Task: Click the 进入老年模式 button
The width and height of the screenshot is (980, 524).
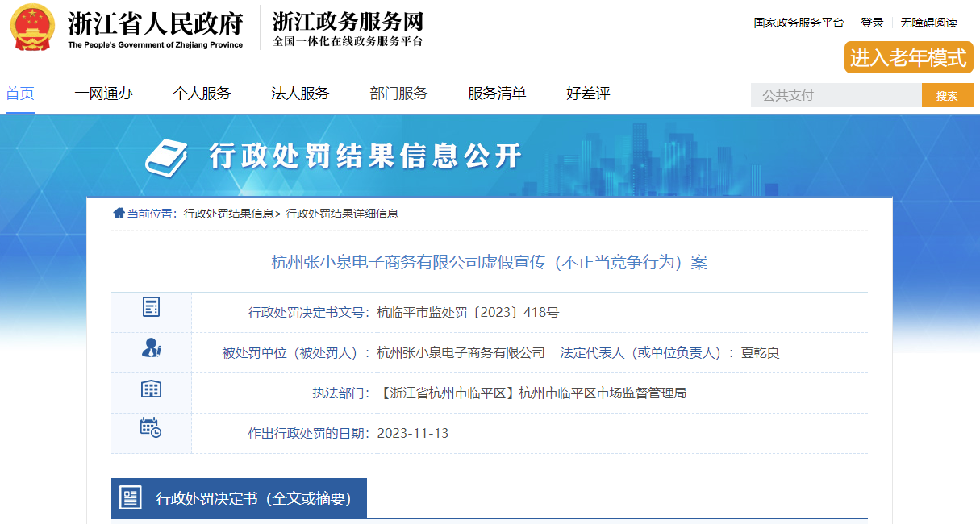Action: (x=909, y=57)
